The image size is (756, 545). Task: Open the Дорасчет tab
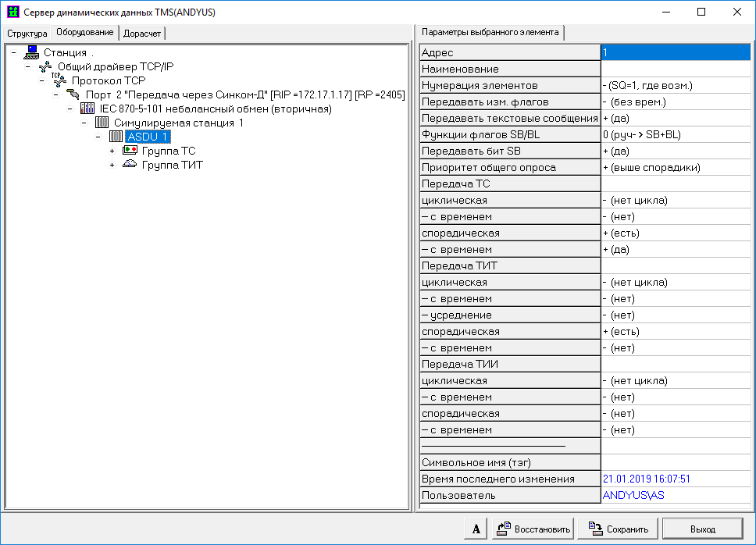(142, 34)
